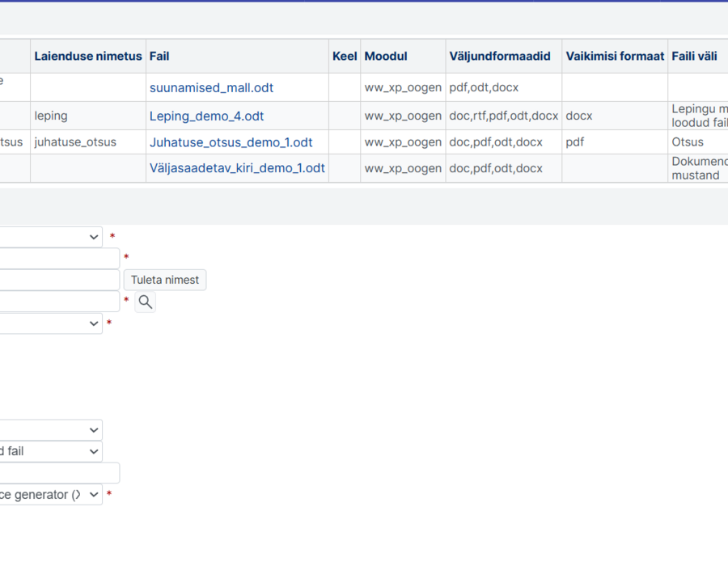Screen dimensions: 728x566
Task: Focus the text field beside the magnifier icon
Action: click(59, 302)
